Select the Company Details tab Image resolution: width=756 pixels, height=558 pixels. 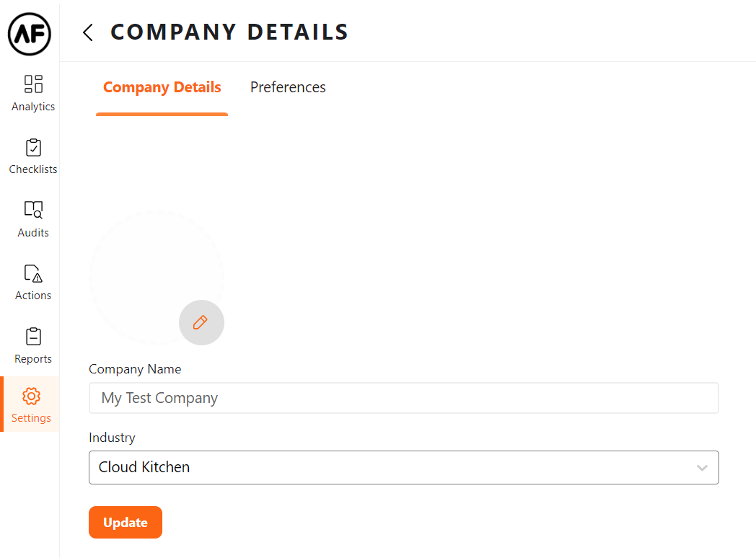pos(162,87)
